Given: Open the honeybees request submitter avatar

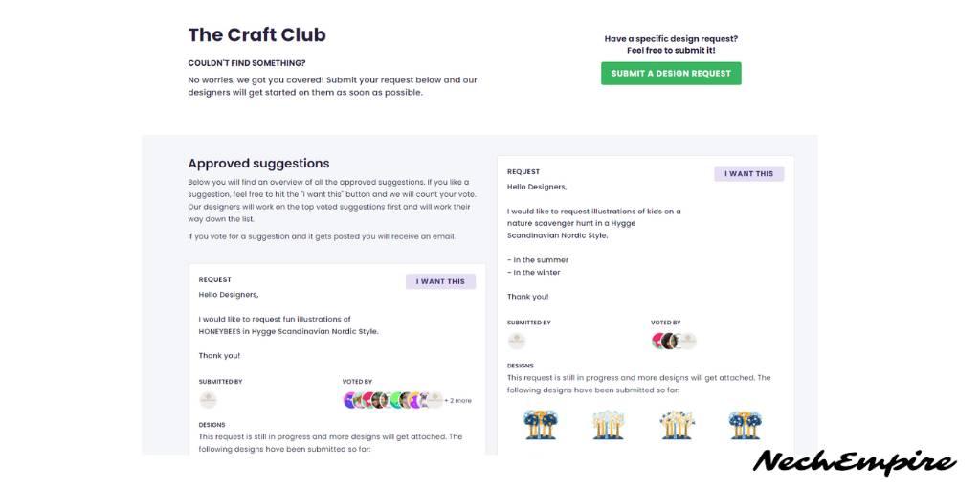Looking at the screenshot, I should (208, 400).
